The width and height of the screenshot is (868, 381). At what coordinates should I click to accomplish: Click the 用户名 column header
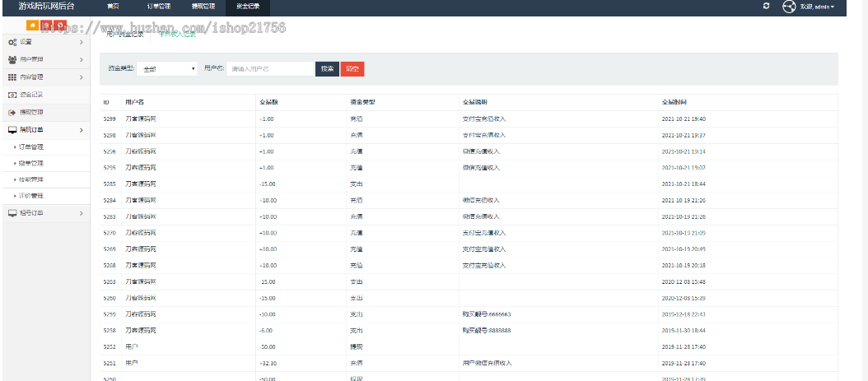[x=134, y=103]
